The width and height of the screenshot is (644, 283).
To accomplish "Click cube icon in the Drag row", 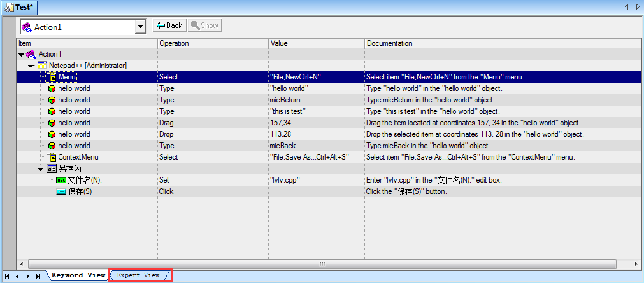I will (x=52, y=123).
